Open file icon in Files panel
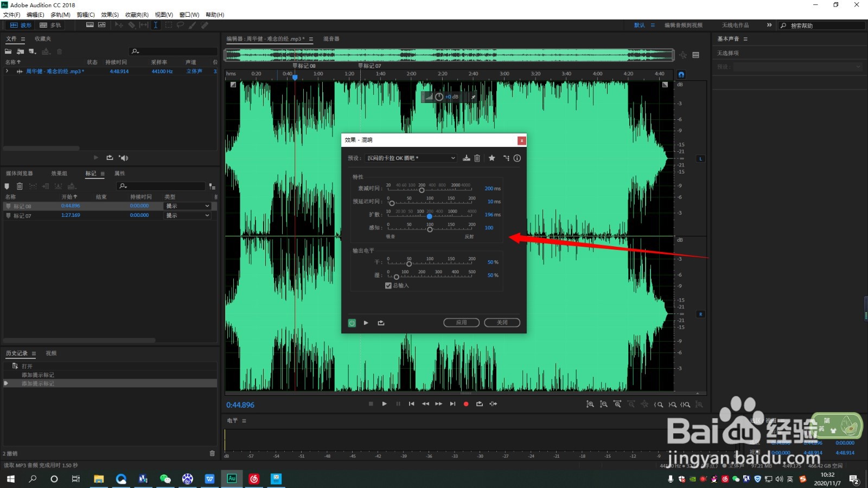The height and width of the screenshot is (488, 868). pos(8,52)
